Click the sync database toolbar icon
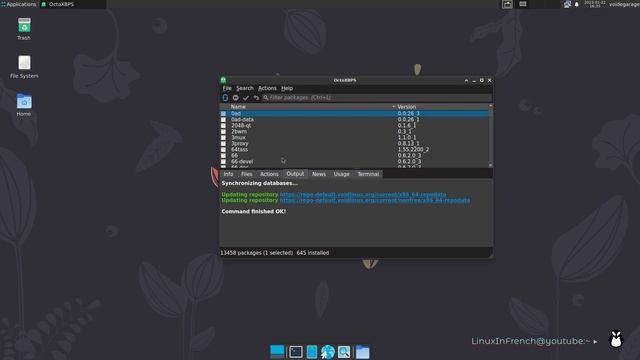This screenshot has width=640, height=360. 225,98
